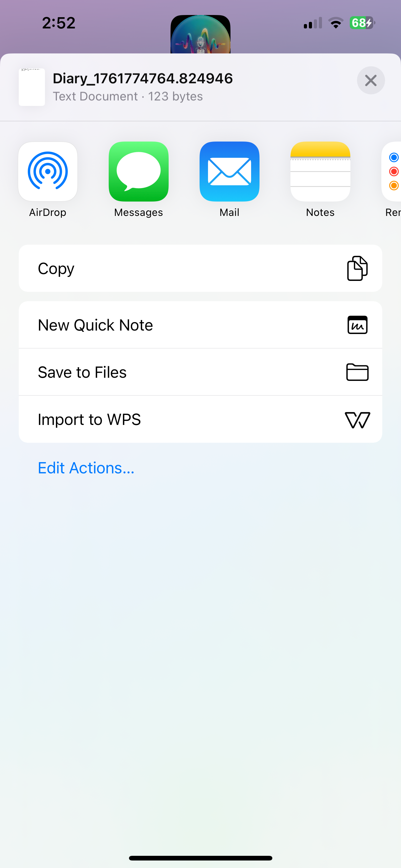Image resolution: width=401 pixels, height=868 pixels.
Task: Select the partially visible Reminders icon
Action: 392,172
